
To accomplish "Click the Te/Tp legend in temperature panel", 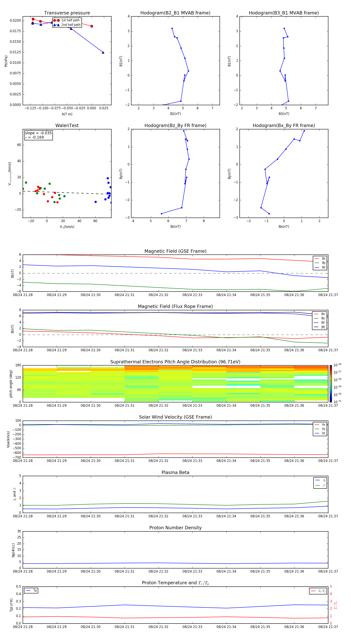I will (x=318, y=591).
